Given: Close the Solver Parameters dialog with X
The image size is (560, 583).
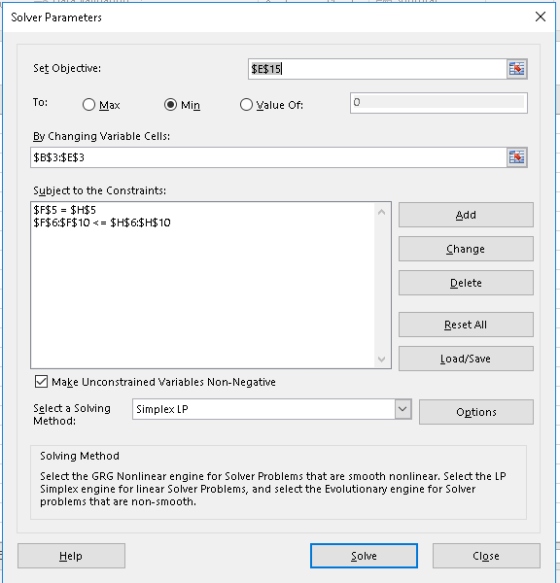Looking at the screenshot, I should [540, 17].
